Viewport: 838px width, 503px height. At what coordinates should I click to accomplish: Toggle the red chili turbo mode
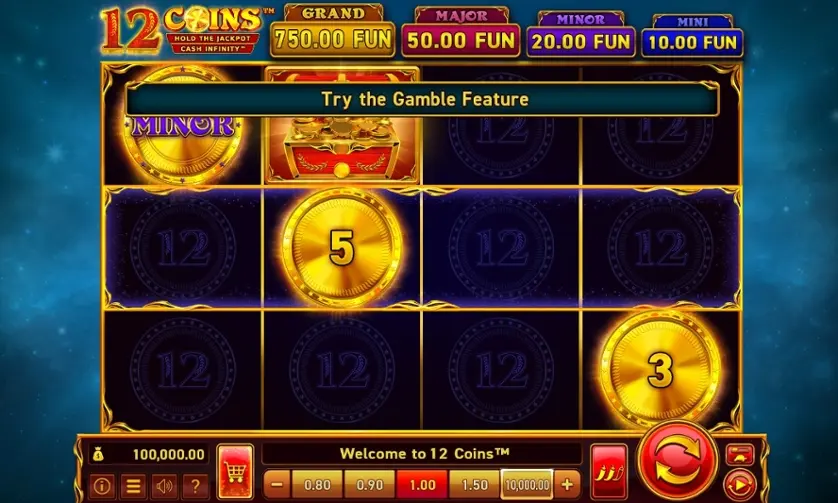pos(609,471)
